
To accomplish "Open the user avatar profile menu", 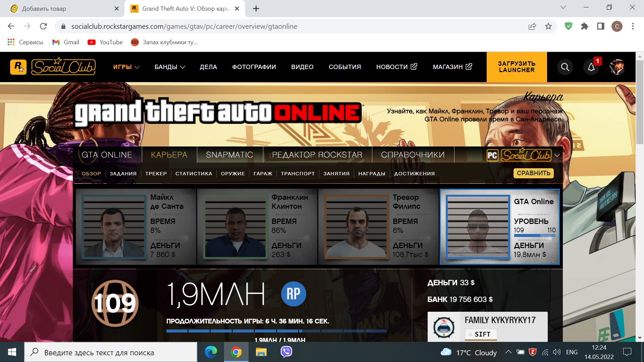I will click(x=617, y=67).
